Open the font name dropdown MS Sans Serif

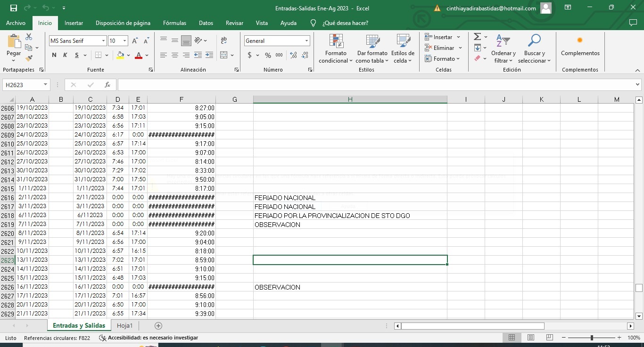(x=103, y=41)
